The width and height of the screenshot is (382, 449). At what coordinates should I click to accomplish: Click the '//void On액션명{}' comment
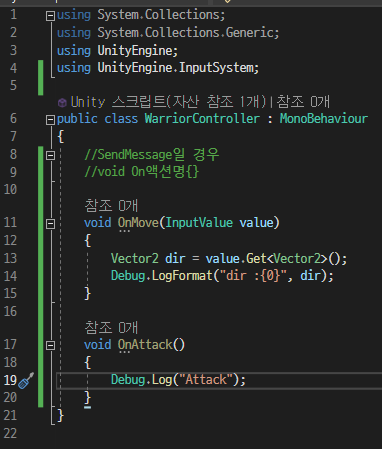tap(142, 172)
